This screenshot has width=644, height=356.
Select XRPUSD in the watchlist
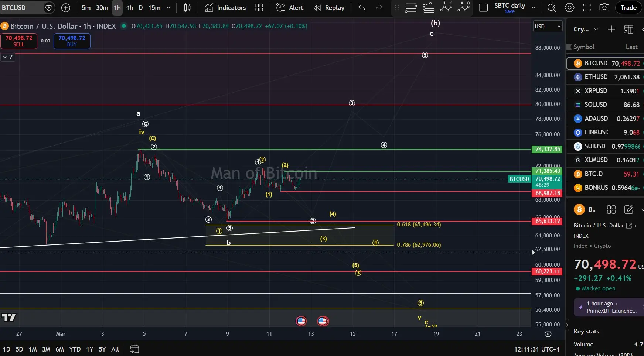[606, 91]
